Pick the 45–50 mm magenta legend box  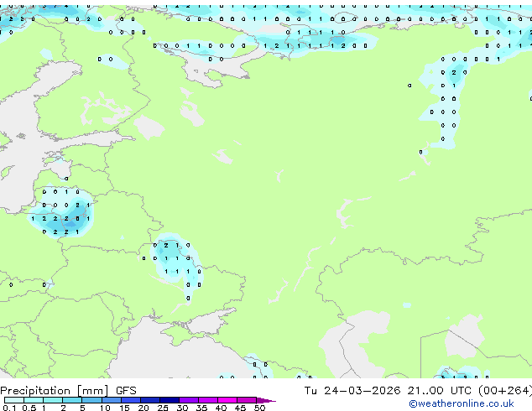click(247, 400)
